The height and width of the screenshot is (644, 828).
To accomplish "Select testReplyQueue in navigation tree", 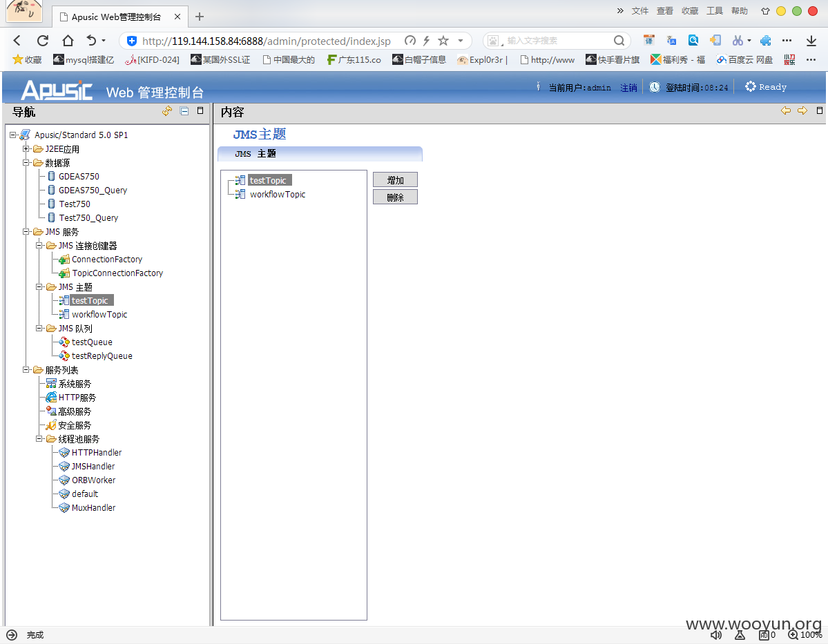I will 102,355.
